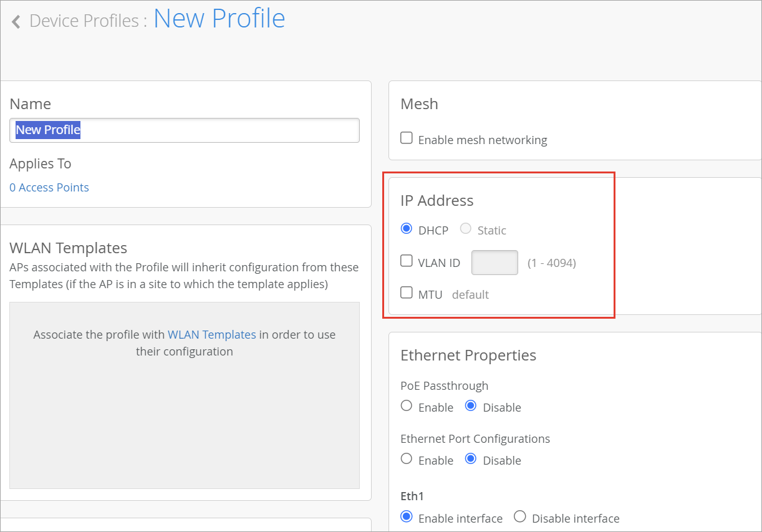The height and width of the screenshot is (532, 762).
Task: Click the VLAN ID number field
Action: pos(494,263)
